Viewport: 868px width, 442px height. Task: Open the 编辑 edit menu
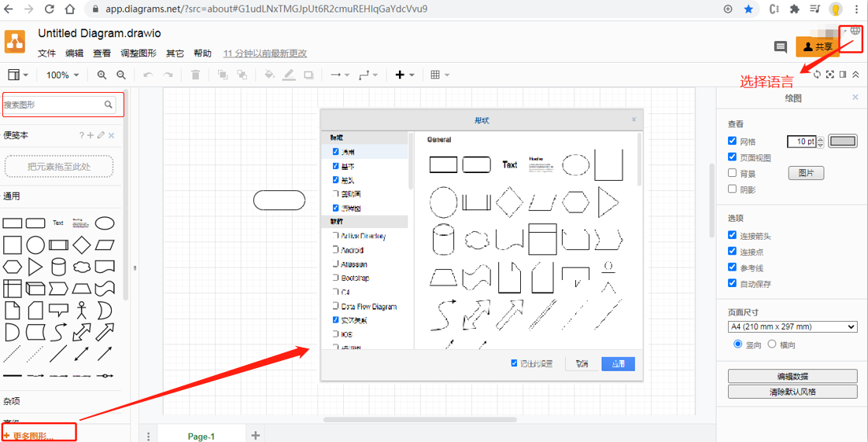(74, 53)
